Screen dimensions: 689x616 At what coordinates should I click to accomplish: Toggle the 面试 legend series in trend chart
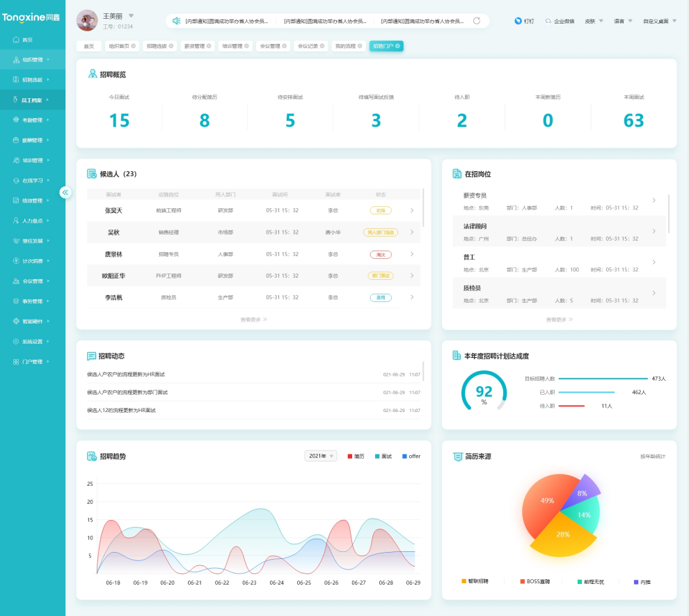pyautogui.click(x=383, y=456)
